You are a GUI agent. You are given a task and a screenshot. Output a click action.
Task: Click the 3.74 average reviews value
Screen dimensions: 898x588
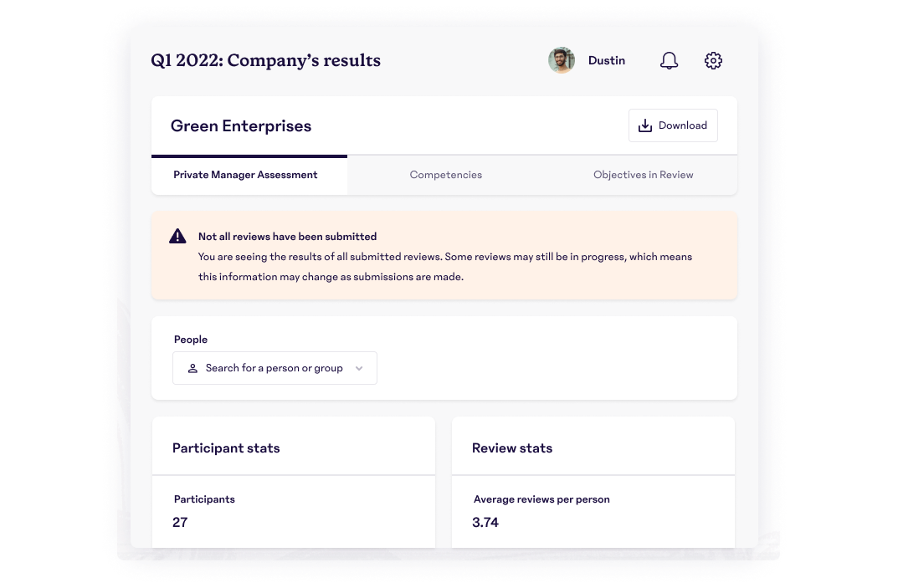(485, 522)
